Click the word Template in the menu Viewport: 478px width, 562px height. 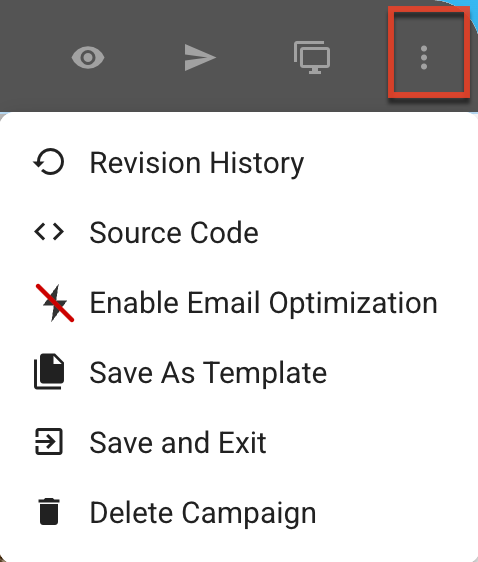click(266, 374)
